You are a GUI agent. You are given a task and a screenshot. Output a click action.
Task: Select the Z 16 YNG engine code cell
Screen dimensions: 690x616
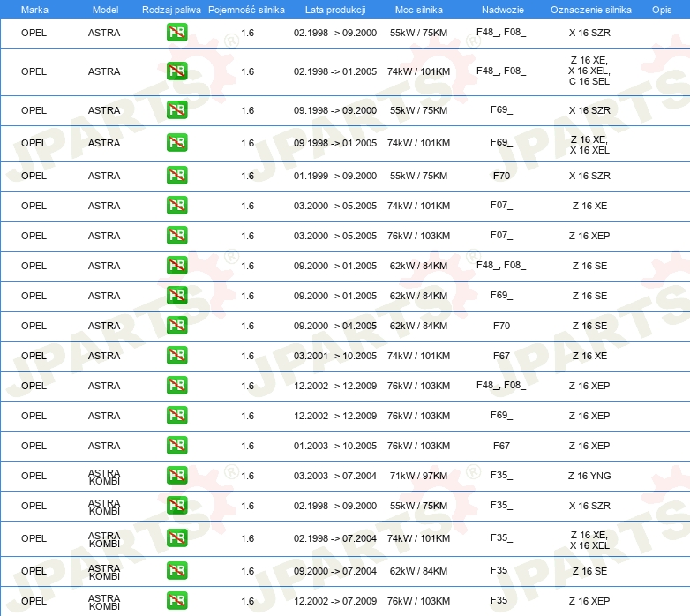coord(589,476)
